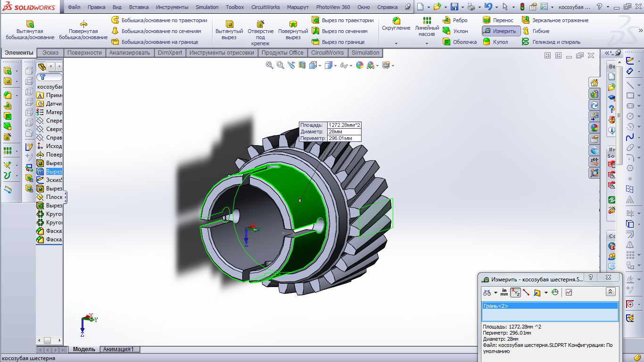
Task: Select the Гибкие flex tool
Action: point(536,31)
